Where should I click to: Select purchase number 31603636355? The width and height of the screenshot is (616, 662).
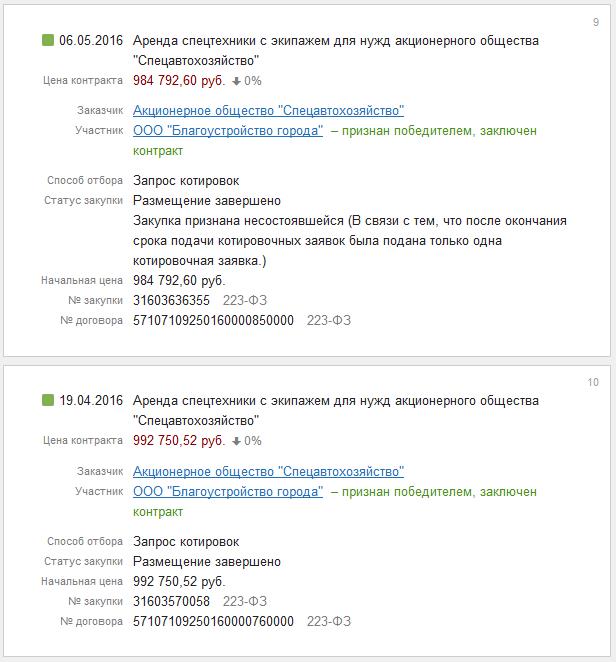click(x=171, y=300)
